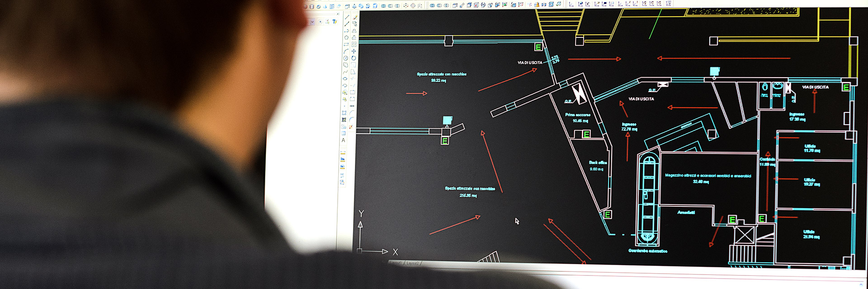The height and width of the screenshot is (289, 868).
Task: Click the Fillet tool
Action: [352, 119]
